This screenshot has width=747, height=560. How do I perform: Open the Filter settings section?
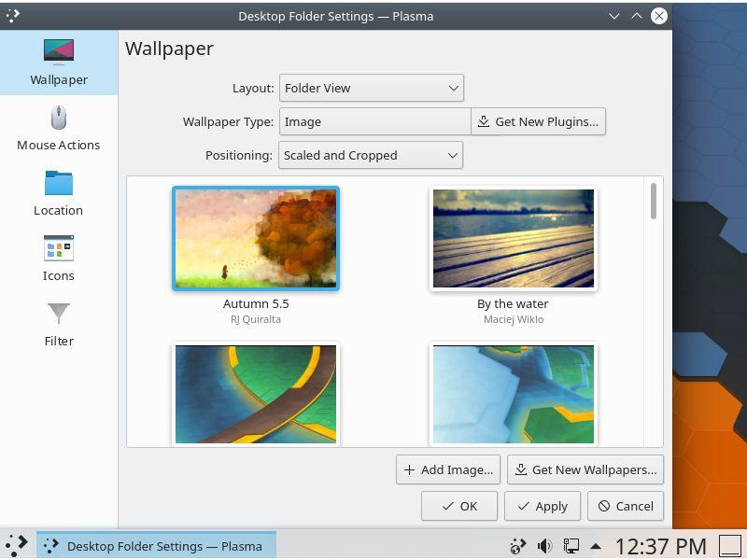tap(58, 324)
